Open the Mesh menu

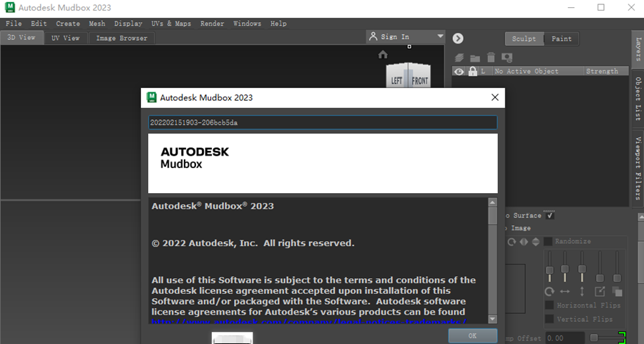tap(97, 24)
